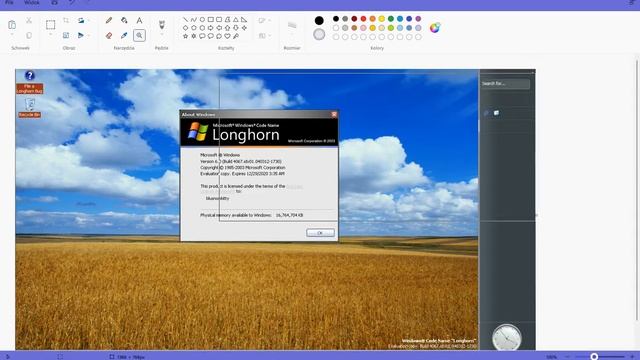Open the Plik menu
Image resolution: width=640 pixels, height=360 pixels.
click(x=9, y=2)
